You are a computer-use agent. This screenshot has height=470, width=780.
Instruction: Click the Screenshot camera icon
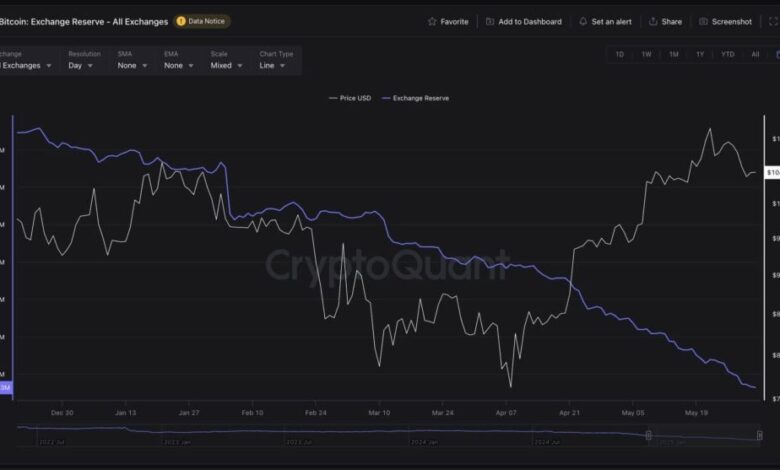click(703, 21)
